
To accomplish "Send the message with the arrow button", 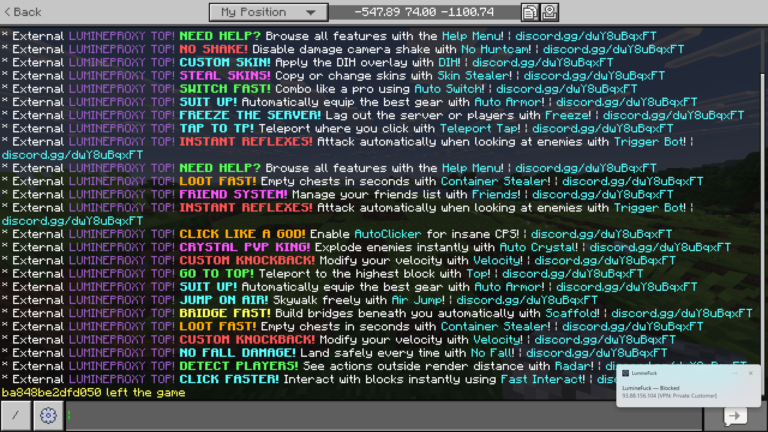I will [735, 415].
